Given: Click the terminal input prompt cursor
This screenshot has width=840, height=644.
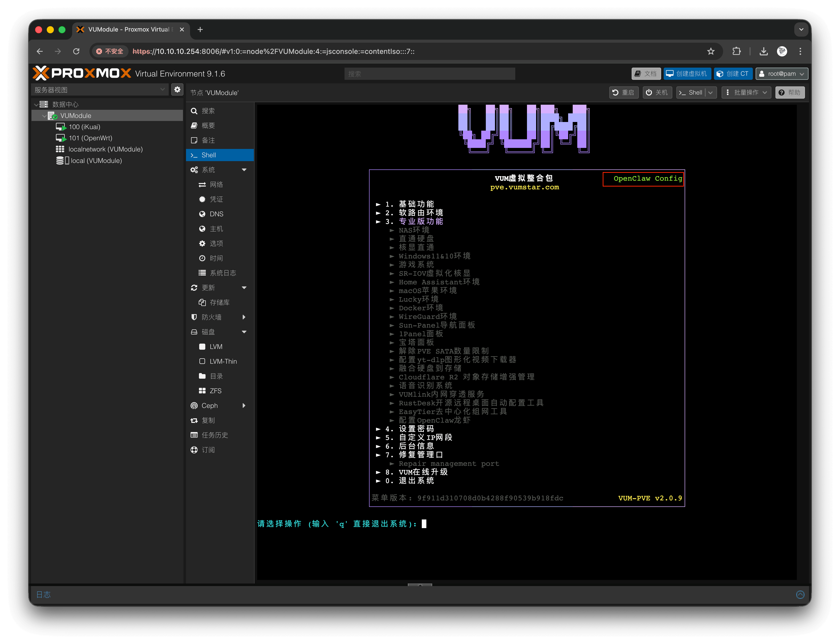Looking at the screenshot, I should [424, 524].
